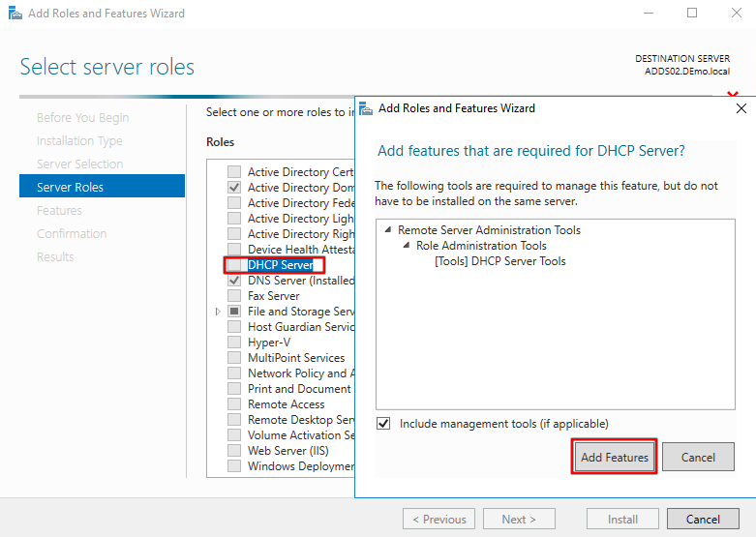Toggle the DNS Server (Installed) checkbox

(234, 280)
